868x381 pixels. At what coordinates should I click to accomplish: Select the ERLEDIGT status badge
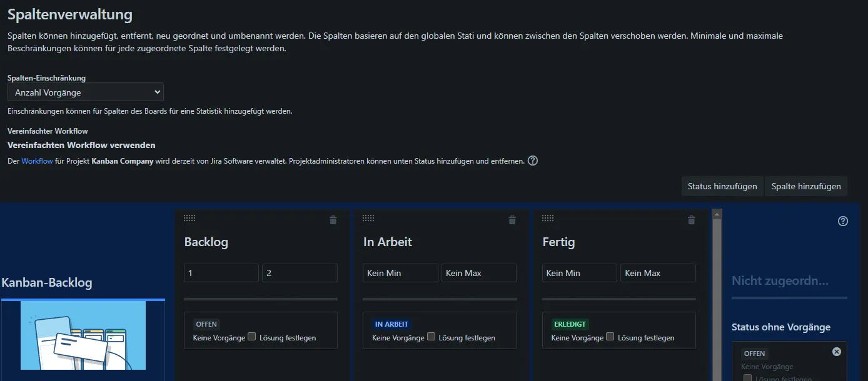570,324
